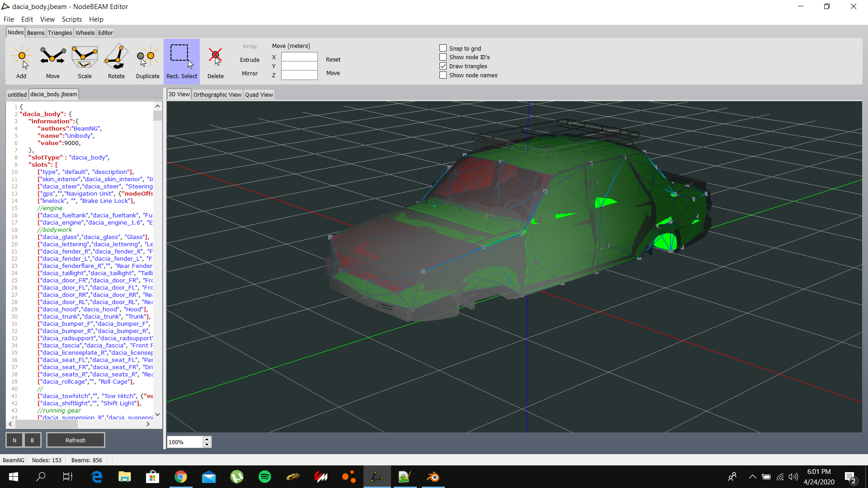The width and height of the screenshot is (868, 488).
Task: Click the code editor horizontal scrollbar thumb
Action: (x=47, y=424)
